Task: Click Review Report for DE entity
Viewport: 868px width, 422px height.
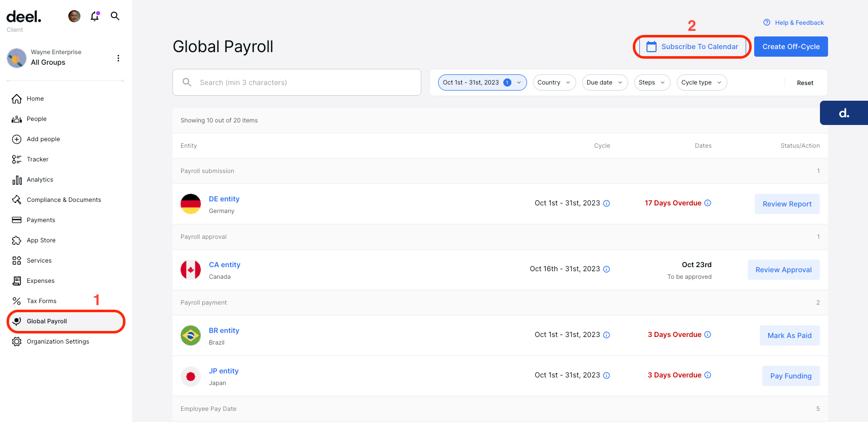Action: 787,204
